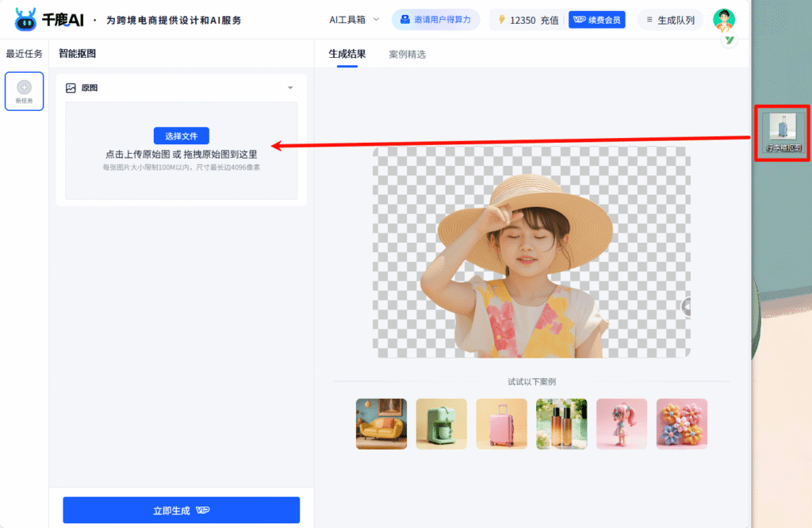
Task: Select the pink suitcase example thumbnail
Action: point(501,424)
